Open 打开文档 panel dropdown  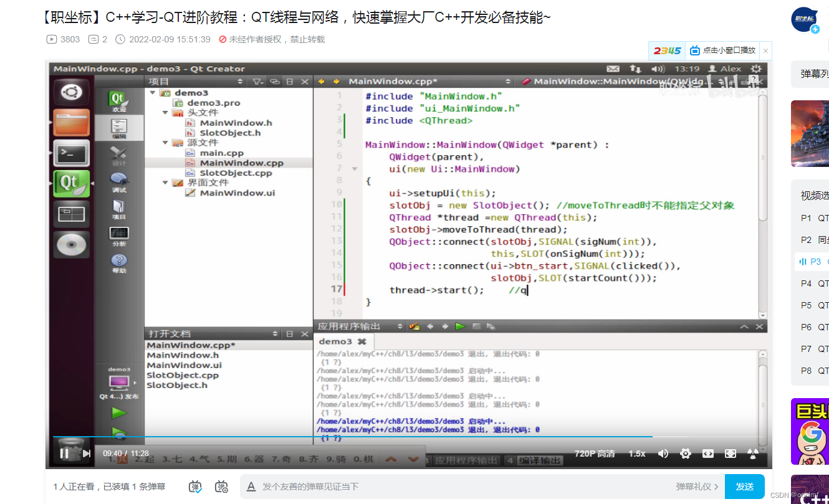pyautogui.click(x=275, y=334)
